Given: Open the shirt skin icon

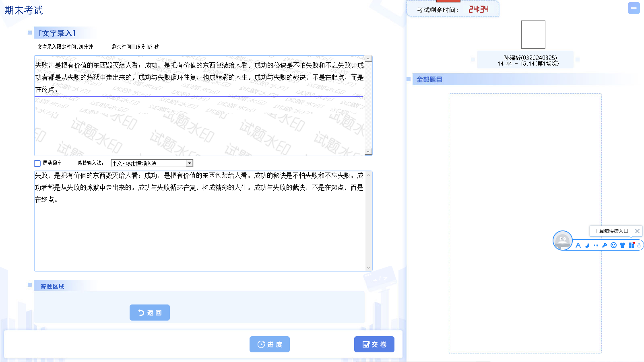Looking at the screenshot, I should click(x=622, y=245).
